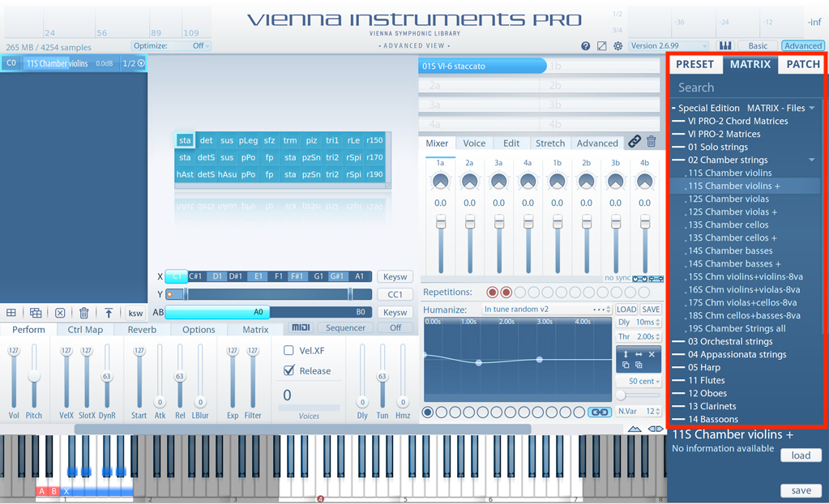829x504 pixels.
Task: Click the save button
Action: pyautogui.click(x=801, y=491)
